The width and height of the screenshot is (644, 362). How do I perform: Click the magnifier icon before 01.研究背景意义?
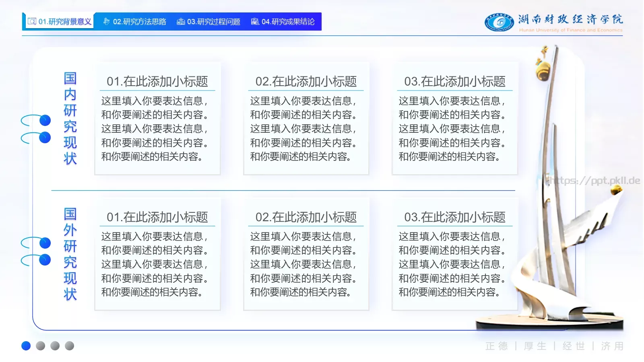point(32,21)
